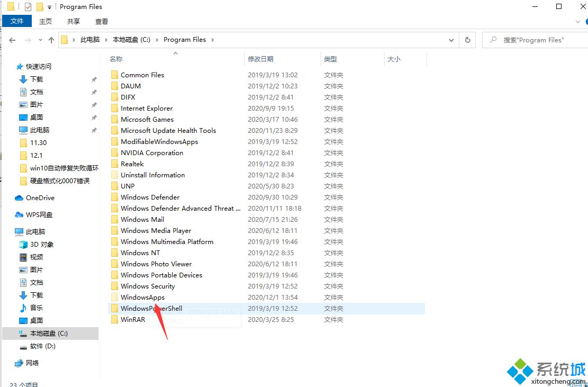The width and height of the screenshot is (588, 387).
Task: Sort by the 修改日期 column header
Action: coord(260,59)
